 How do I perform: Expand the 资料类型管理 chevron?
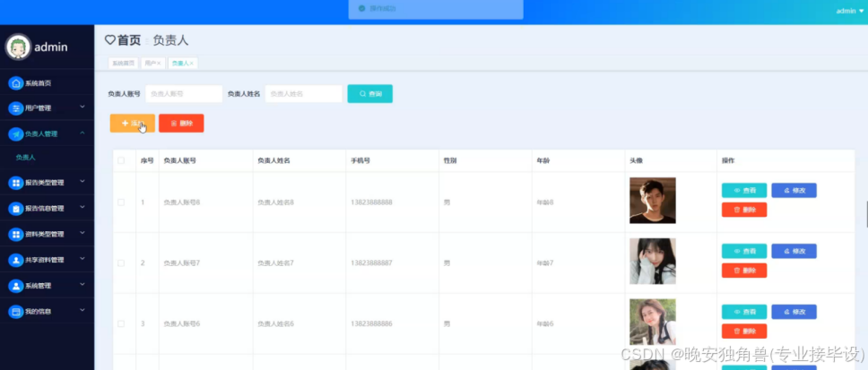pyautogui.click(x=82, y=233)
